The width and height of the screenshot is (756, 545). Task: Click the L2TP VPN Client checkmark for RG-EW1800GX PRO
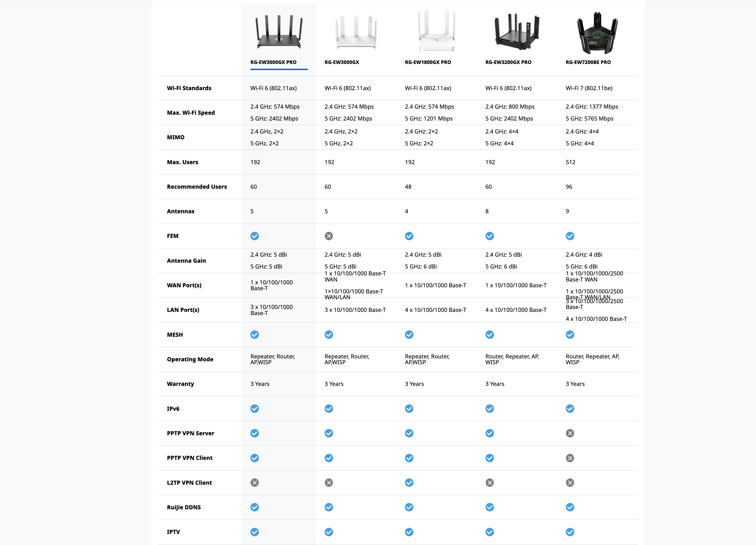[x=409, y=483]
